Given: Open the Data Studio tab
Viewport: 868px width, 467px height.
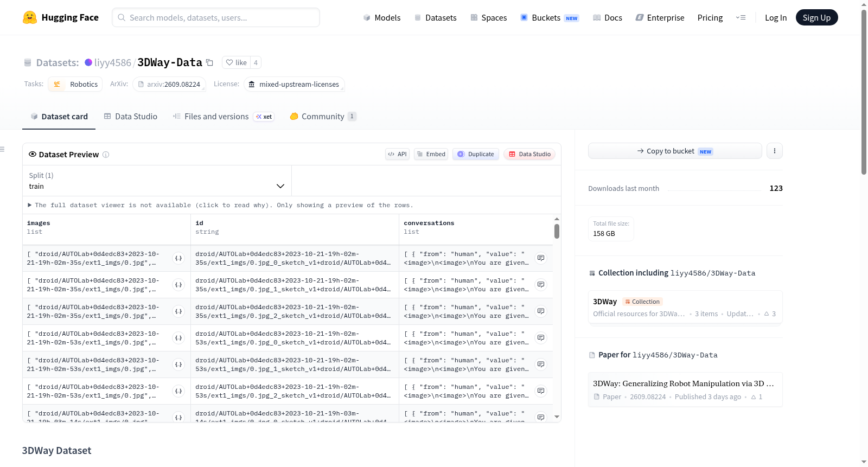Looking at the screenshot, I should click(x=131, y=117).
